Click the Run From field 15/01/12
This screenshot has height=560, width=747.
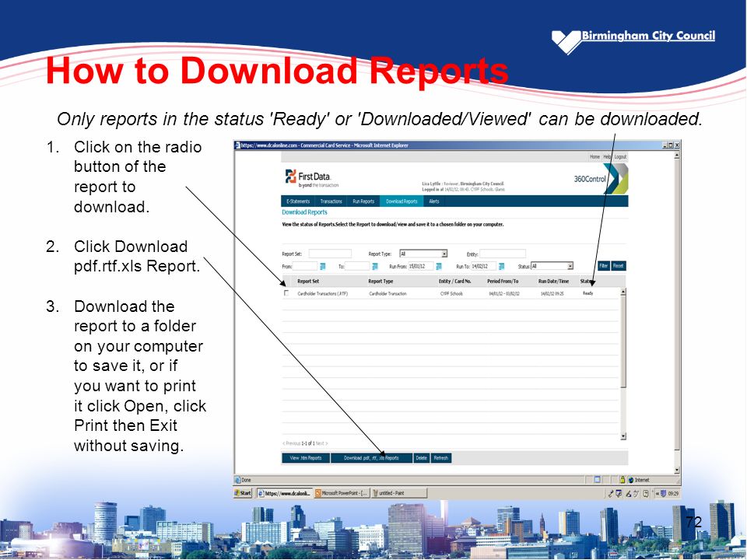tap(421, 266)
